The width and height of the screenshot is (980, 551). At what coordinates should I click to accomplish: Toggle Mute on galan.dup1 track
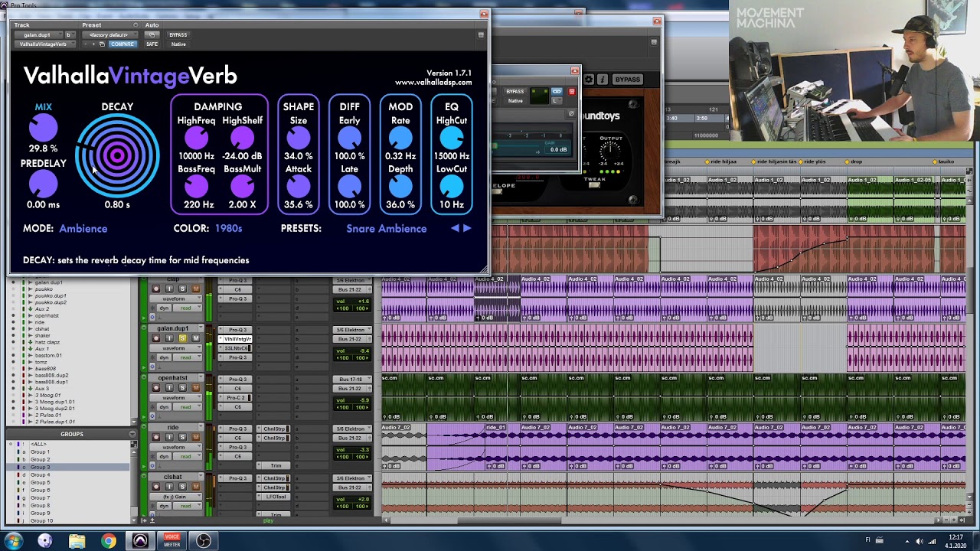tap(195, 338)
